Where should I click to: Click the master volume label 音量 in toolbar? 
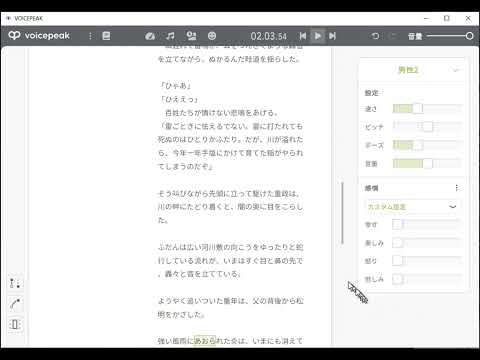click(x=415, y=36)
